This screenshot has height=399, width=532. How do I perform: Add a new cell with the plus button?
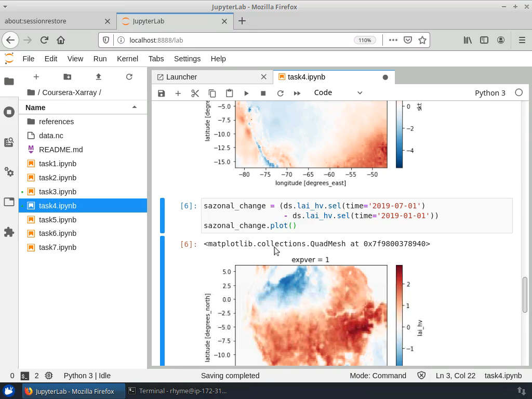[178, 93]
